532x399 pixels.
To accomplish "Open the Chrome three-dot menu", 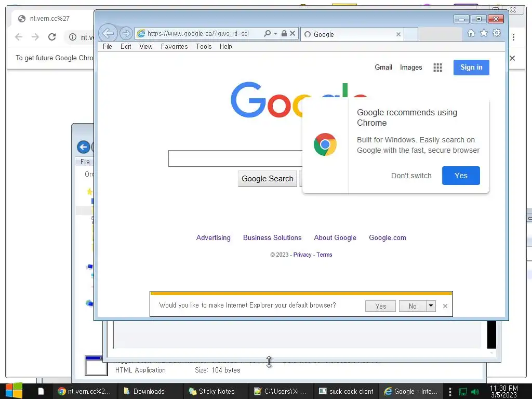I will (514, 37).
